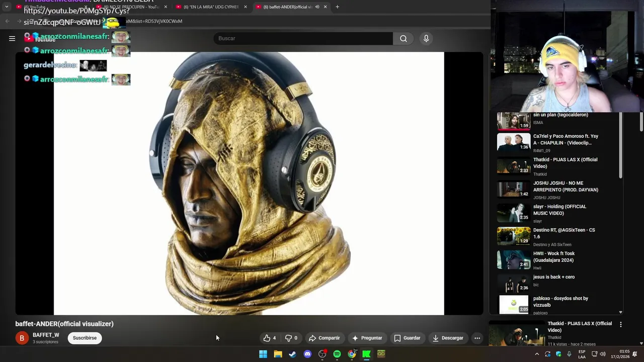Open OBS Studio from the taskbar
Viewport: 644px width, 362px height.
[322, 354]
